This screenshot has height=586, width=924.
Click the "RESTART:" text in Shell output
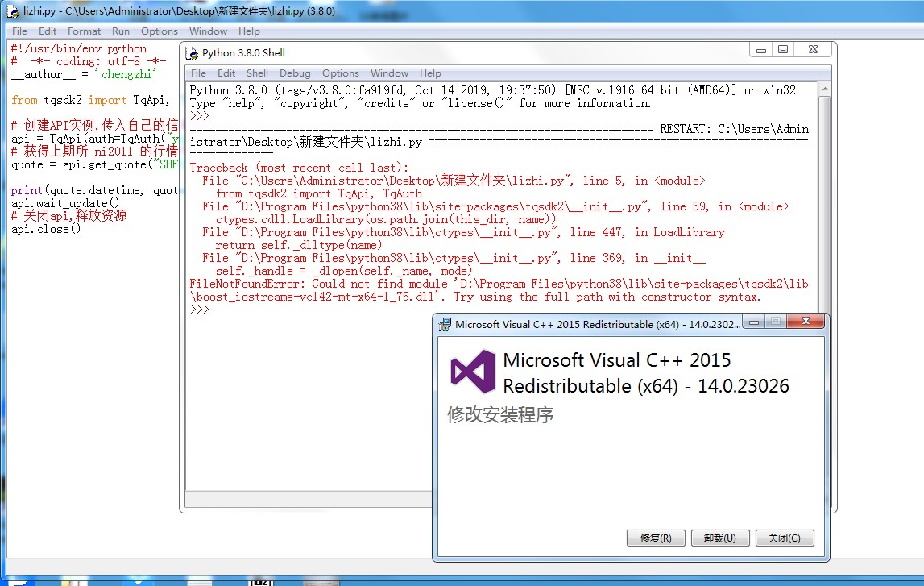tap(686, 129)
